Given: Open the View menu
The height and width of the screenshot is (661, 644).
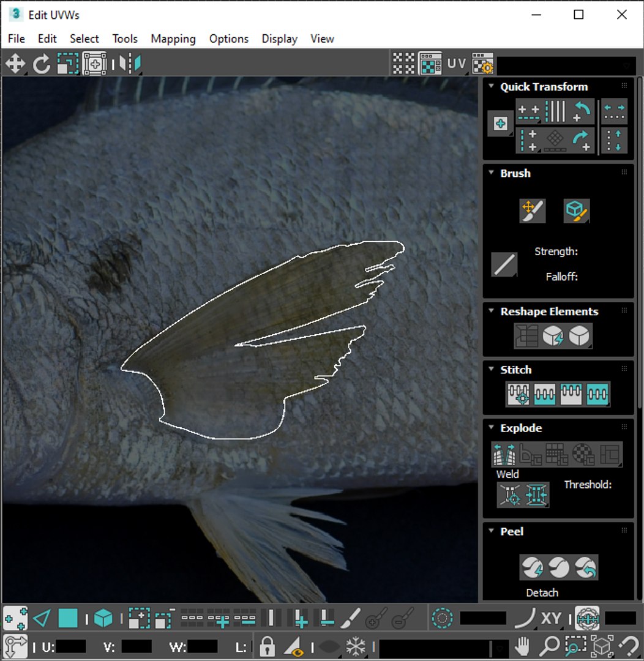Looking at the screenshot, I should [322, 39].
